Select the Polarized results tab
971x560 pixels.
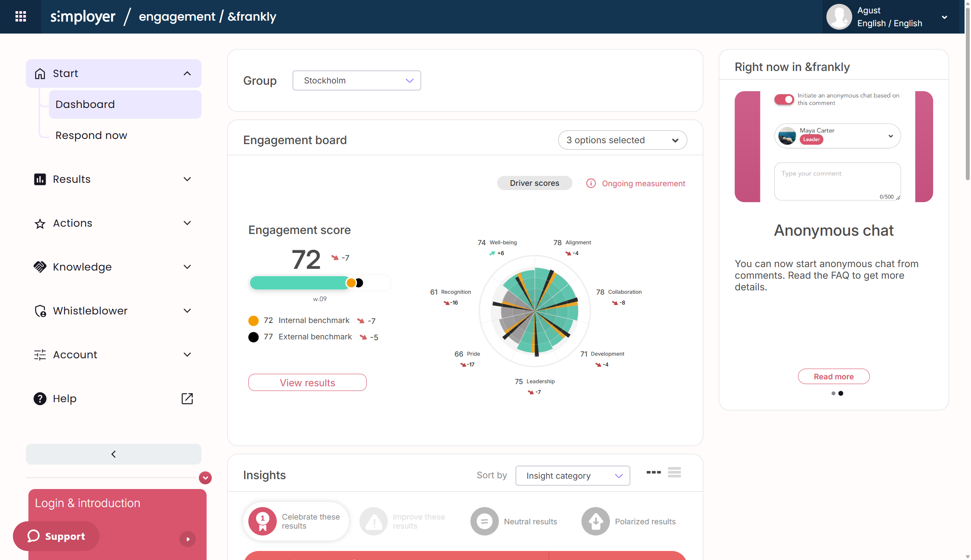(x=629, y=521)
